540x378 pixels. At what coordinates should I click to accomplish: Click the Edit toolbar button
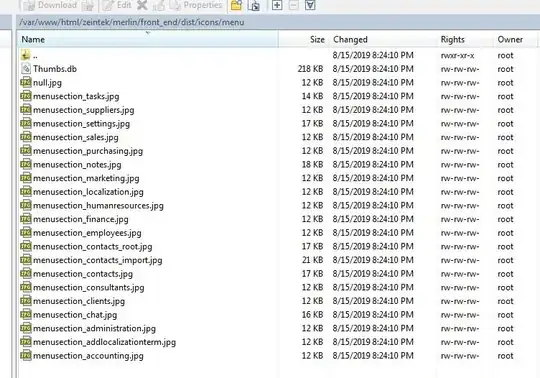pyautogui.click(x=117, y=5)
